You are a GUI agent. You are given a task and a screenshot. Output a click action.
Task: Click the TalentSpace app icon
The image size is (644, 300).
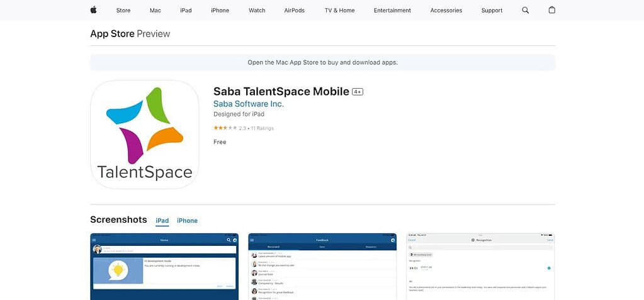pyautogui.click(x=145, y=135)
